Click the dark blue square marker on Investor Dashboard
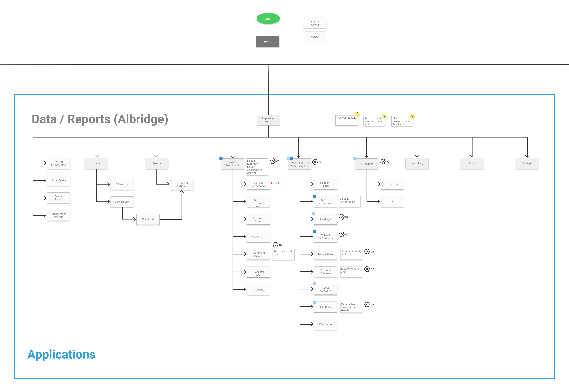569x392 pixels. pyautogui.click(x=221, y=158)
